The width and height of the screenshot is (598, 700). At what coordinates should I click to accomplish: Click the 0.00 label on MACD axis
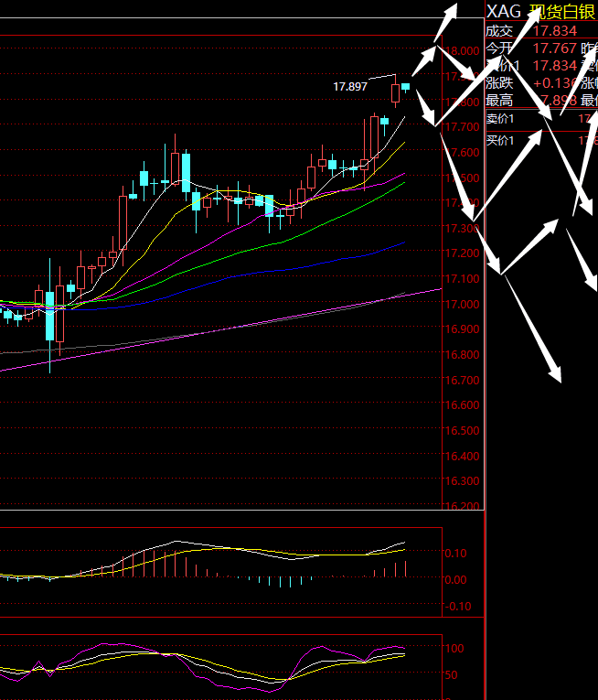[x=455, y=579]
